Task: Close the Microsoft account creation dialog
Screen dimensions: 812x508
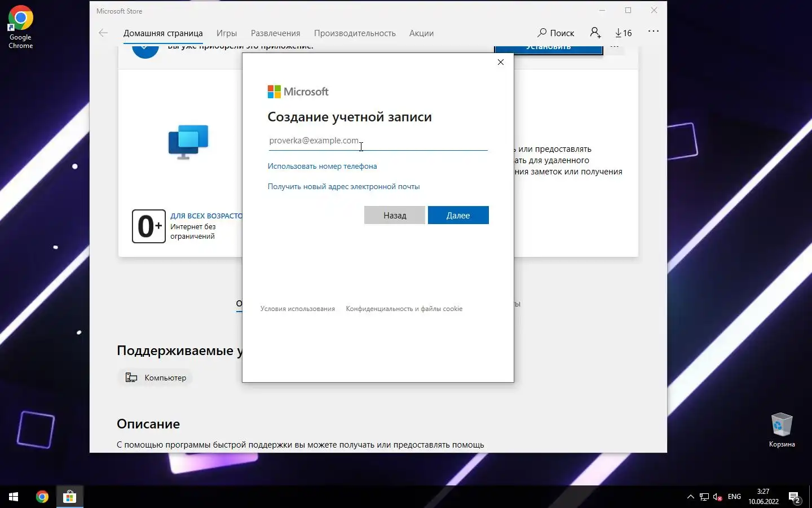Action: [501, 62]
